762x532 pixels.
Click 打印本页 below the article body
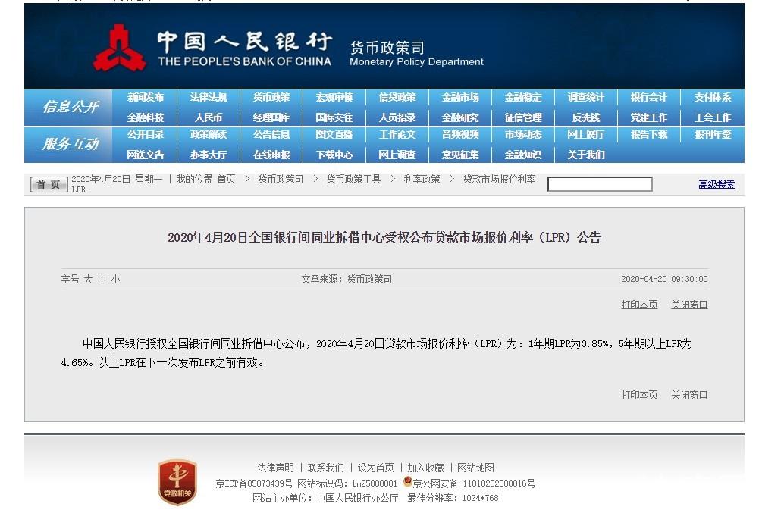(x=639, y=395)
